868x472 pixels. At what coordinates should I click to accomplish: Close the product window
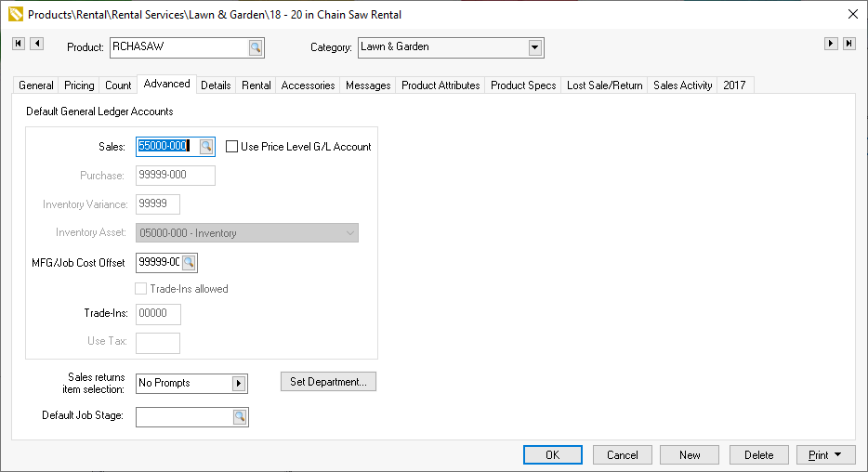pyautogui.click(x=853, y=14)
